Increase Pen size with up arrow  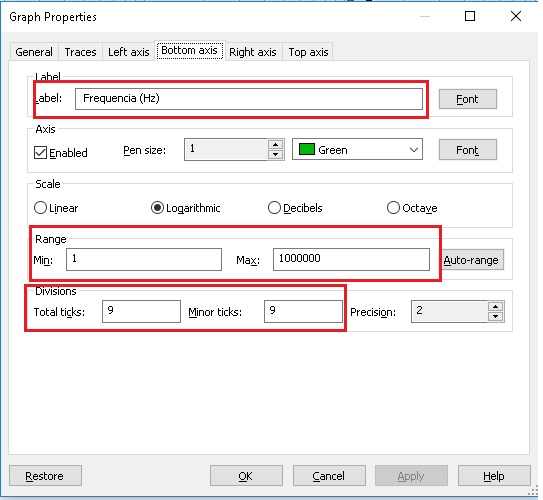point(275,145)
